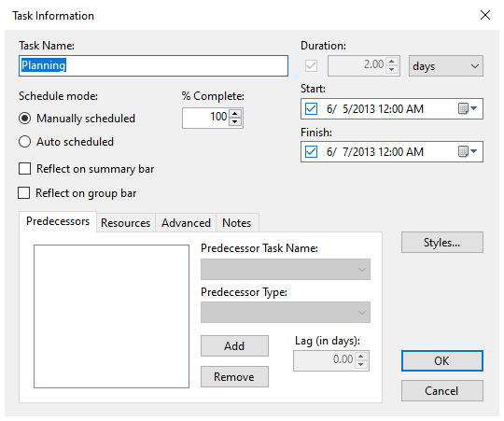
Task: Open the Start date calendar picker icon
Action: tap(467, 108)
